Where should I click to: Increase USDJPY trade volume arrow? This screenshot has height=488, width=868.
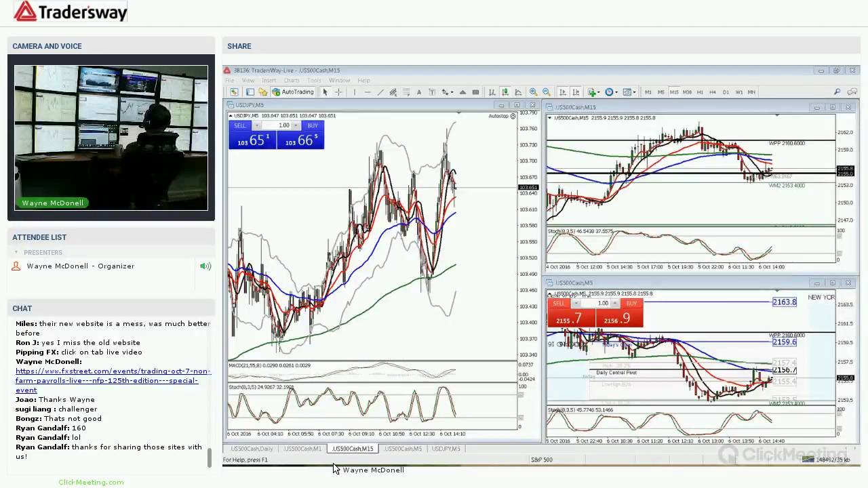coord(296,125)
